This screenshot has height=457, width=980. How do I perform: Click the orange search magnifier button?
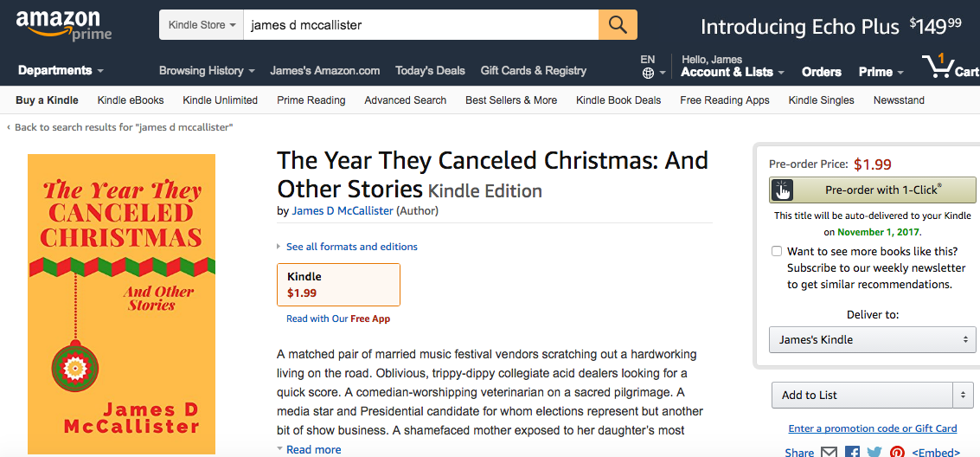coord(618,25)
